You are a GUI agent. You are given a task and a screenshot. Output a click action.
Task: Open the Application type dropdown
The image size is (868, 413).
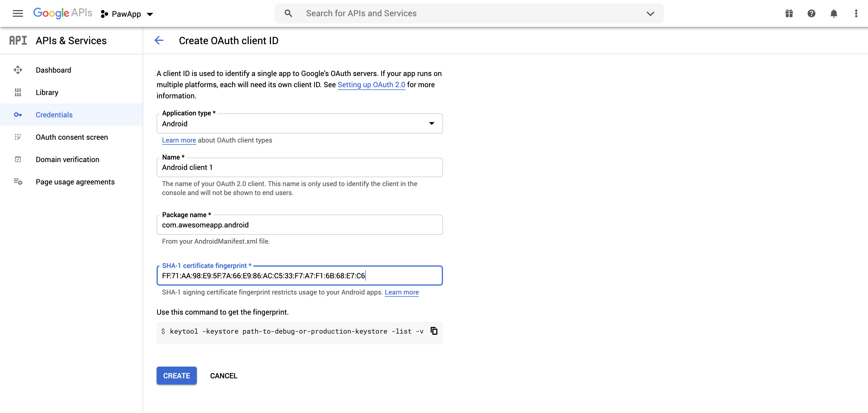coord(299,124)
